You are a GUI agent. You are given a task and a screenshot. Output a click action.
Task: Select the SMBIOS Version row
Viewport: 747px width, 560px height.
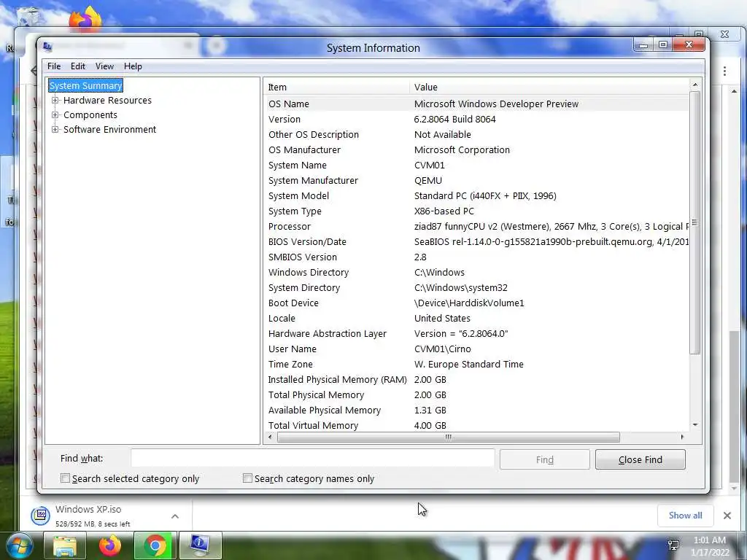coord(476,257)
